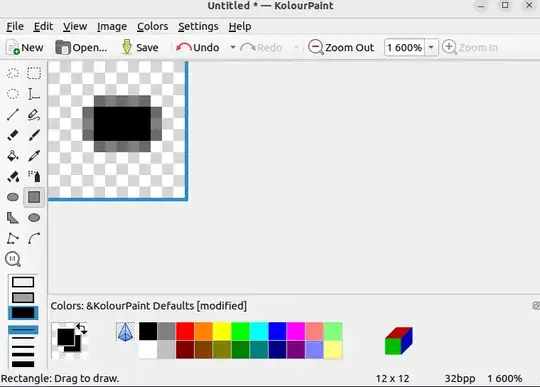The width and height of the screenshot is (540, 387).
Task: Open the color similarity cube
Action: 398,341
